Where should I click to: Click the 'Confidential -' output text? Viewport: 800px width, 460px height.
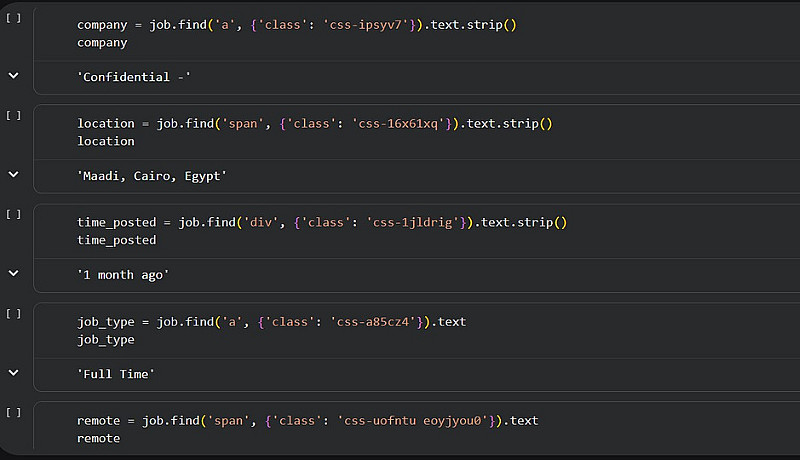pos(134,77)
